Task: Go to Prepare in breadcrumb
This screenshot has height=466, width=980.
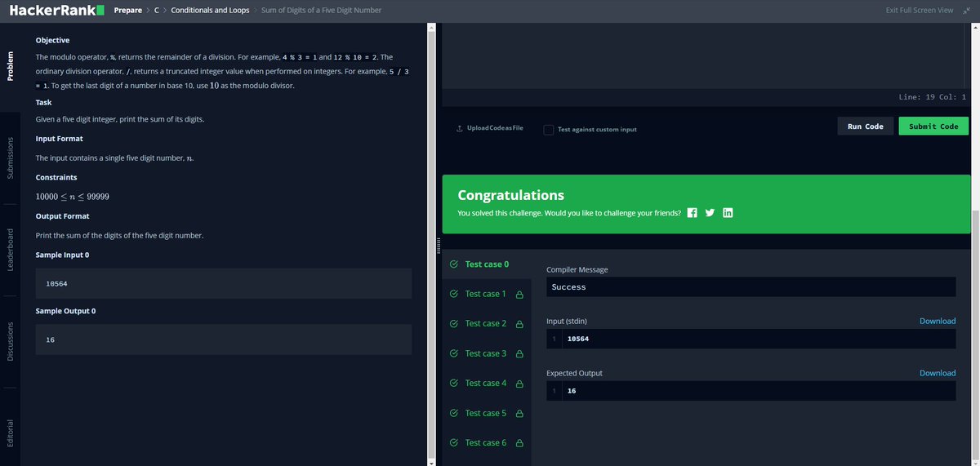Action: click(x=128, y=10)
